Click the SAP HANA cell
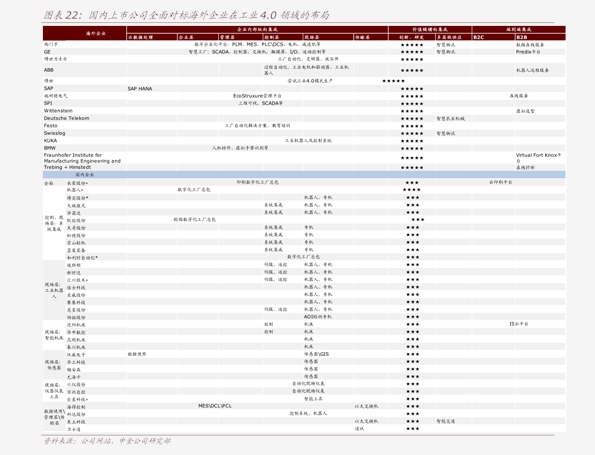Viewport: 595px width, 455px height. (x=140, y=89)
